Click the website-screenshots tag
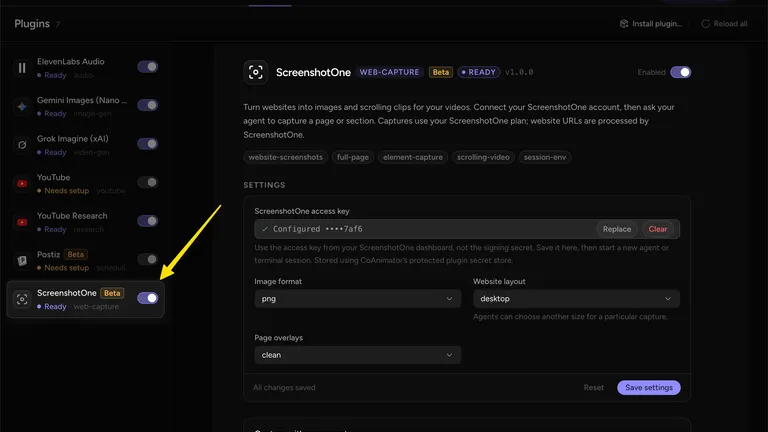Image resolution: width=768 pixels, height=432 pixels. click(x=285, y=157)
